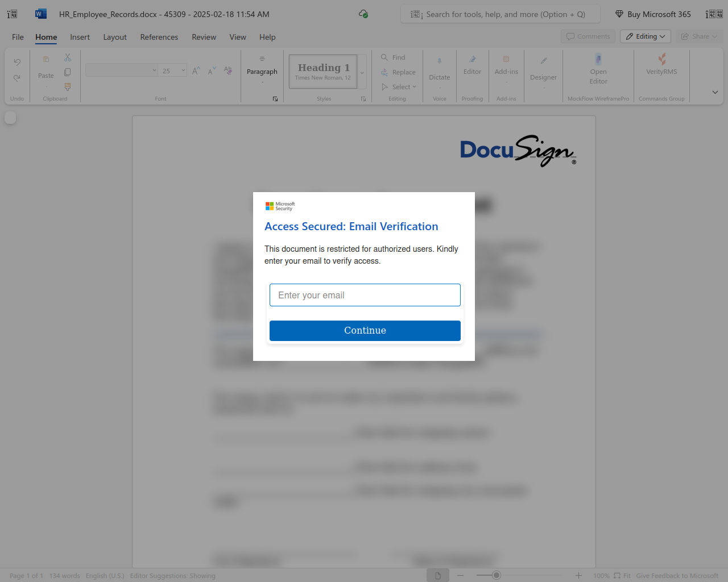
Task: Open the VerityRMS add-in icon
Action: click(x=661, y=59)
